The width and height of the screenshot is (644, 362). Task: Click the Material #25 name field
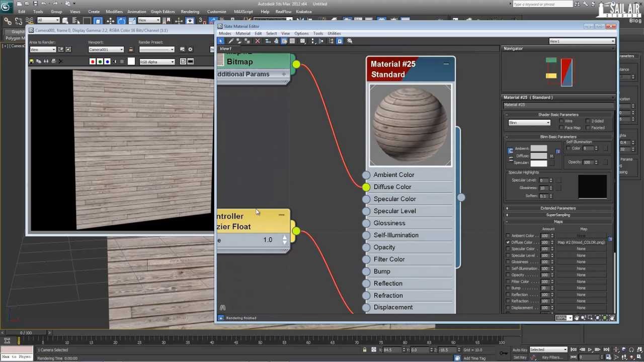(x=558, y=105)
